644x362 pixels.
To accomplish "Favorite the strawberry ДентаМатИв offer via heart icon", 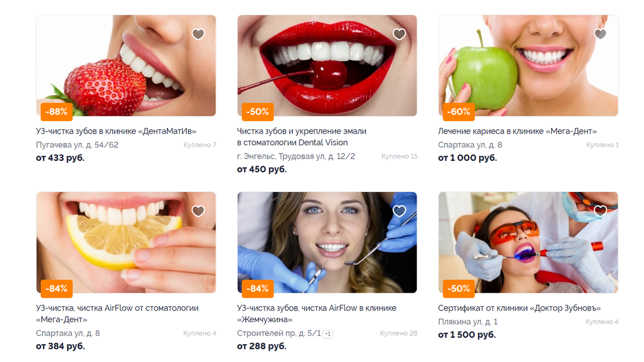I will 198,34.
